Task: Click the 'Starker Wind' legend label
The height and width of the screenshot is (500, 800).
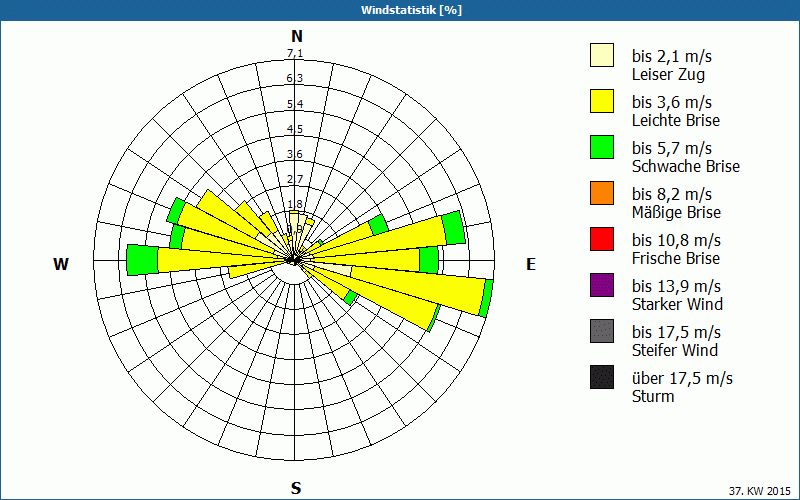Action: click(x=677, y=304)
